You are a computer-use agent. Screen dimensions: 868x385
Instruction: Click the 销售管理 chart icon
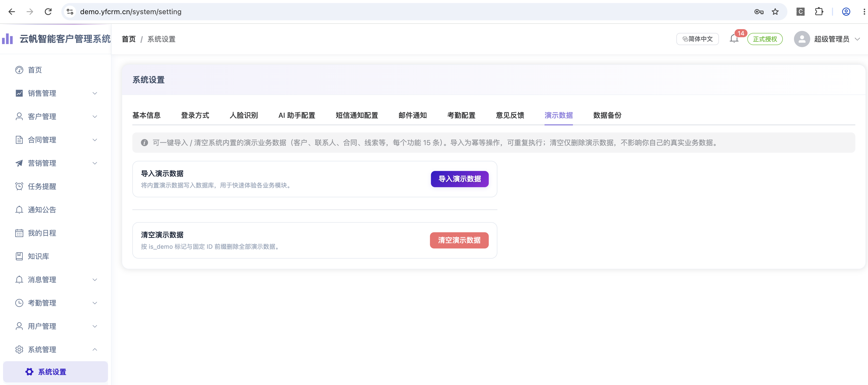click(x=19, y=93)
